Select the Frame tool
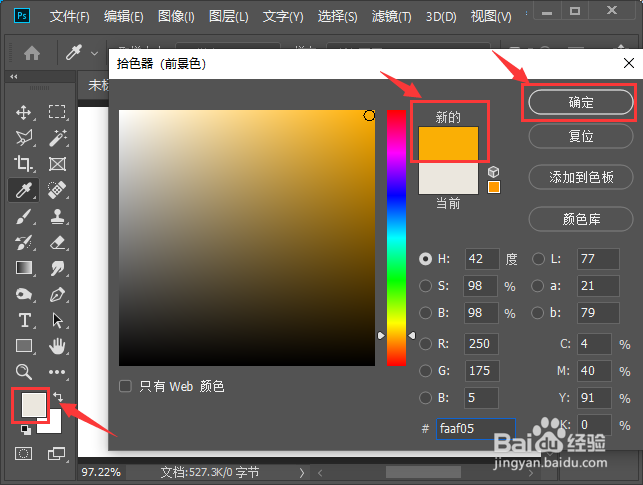Image resolution: width=643 pixels, height=485 pixels. point(57,164)
